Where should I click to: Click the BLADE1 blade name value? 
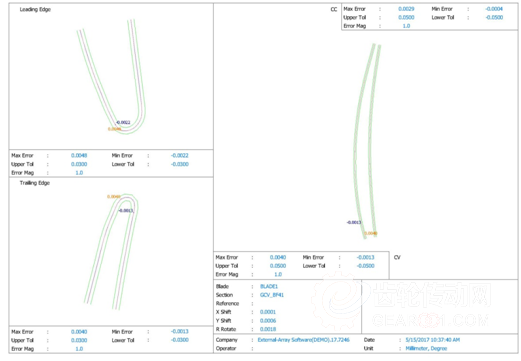pyautogui.click(x=269, y=286)
